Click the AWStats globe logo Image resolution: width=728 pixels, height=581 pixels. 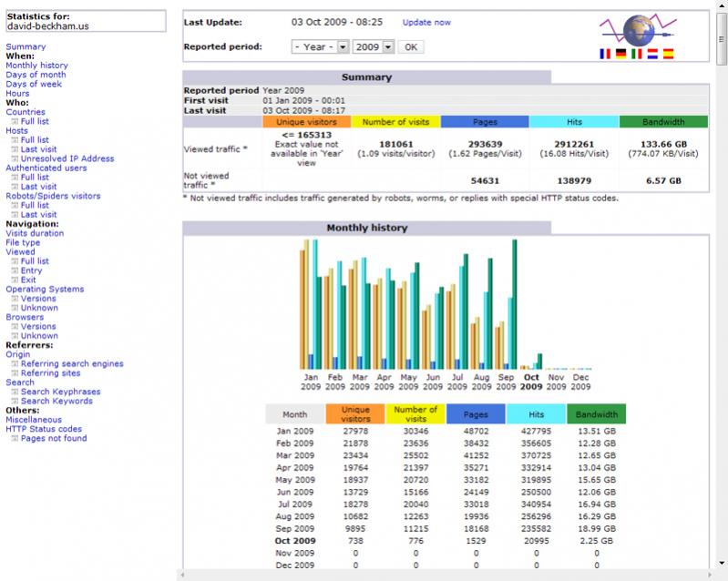637,29
